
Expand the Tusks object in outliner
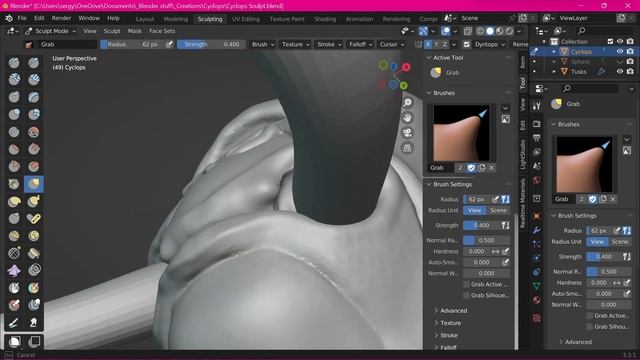coord(554,71)
